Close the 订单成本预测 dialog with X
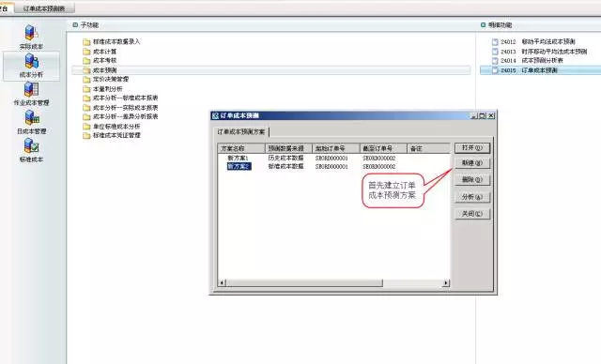Screen dimensions: 601x364 click(x=491, y=115)
